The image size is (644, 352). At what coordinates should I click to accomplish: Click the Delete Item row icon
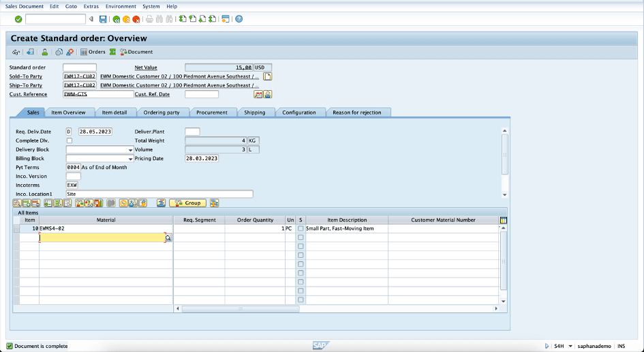click(35, 203)
